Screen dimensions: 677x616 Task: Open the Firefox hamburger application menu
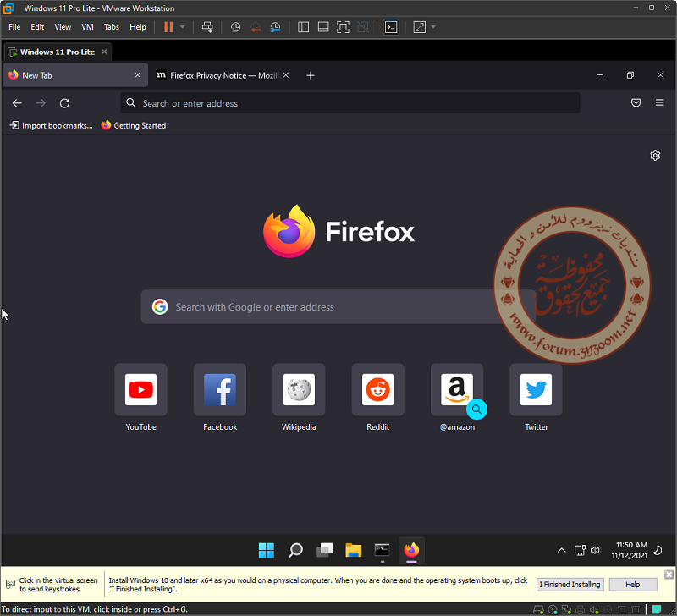[660, 102]
